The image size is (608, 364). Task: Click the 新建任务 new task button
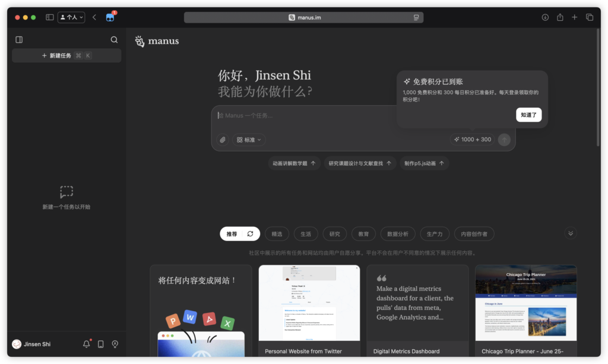[x=66, y=55]
